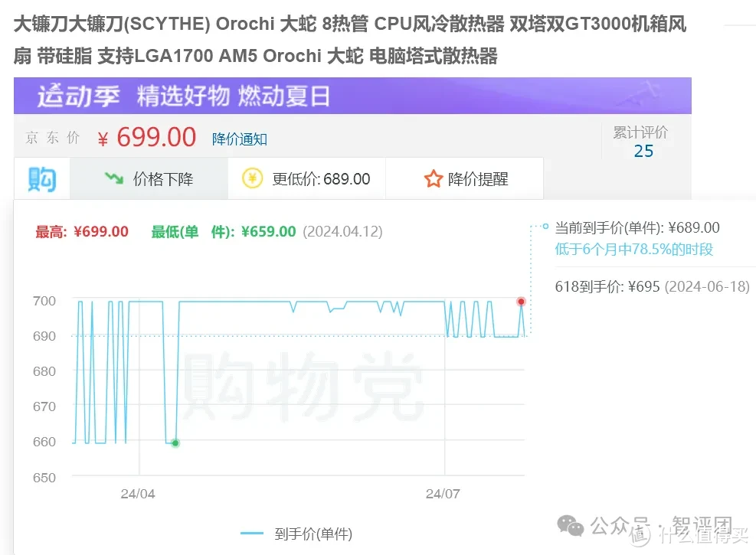The width and height of the screenshot is (756, 555).
Task: Click the orange star reminder icon
Action: [x=433, y=178]
